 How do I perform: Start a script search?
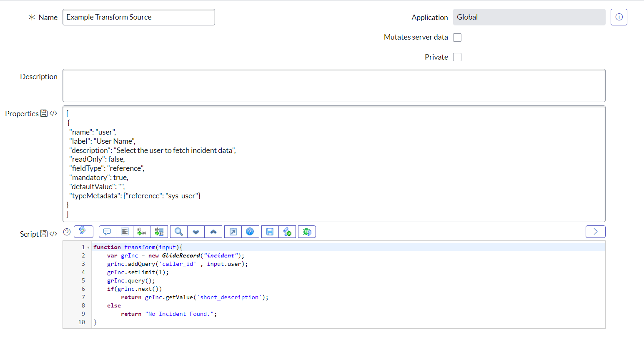coord(178,232)
